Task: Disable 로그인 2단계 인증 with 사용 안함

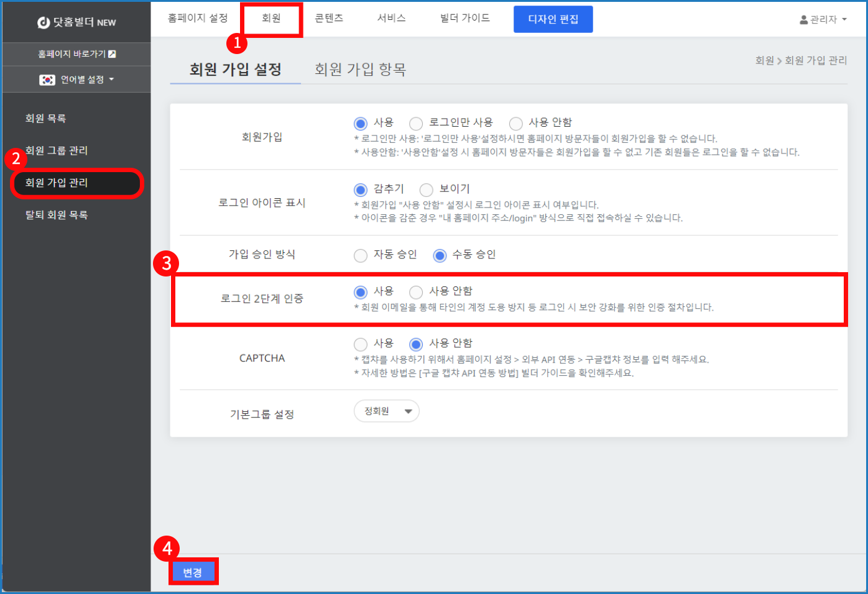Action: (416, 292)
